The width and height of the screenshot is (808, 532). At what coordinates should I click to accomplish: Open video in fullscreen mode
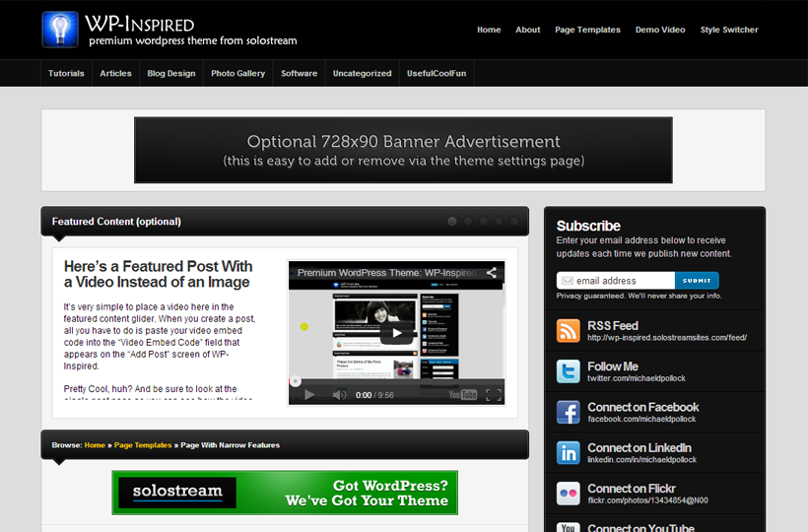click(493, 395)
